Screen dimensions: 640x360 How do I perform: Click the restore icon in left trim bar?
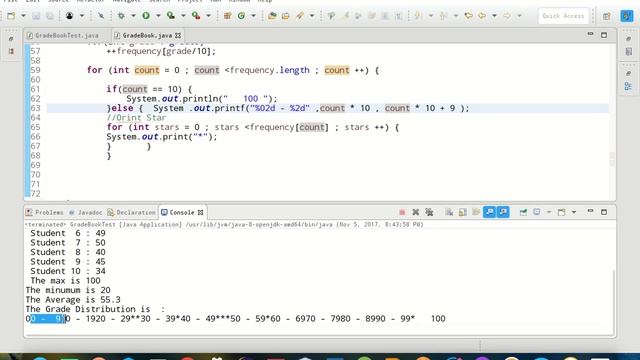(x=11, y=39)
